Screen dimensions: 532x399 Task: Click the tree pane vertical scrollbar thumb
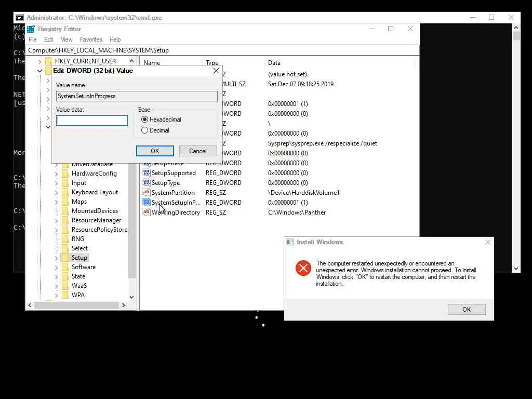[131, 221]
